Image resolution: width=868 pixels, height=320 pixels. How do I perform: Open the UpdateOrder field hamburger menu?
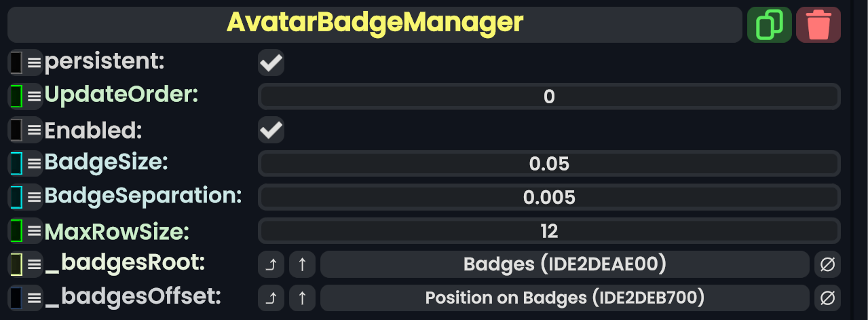click(x=34, y=96)
